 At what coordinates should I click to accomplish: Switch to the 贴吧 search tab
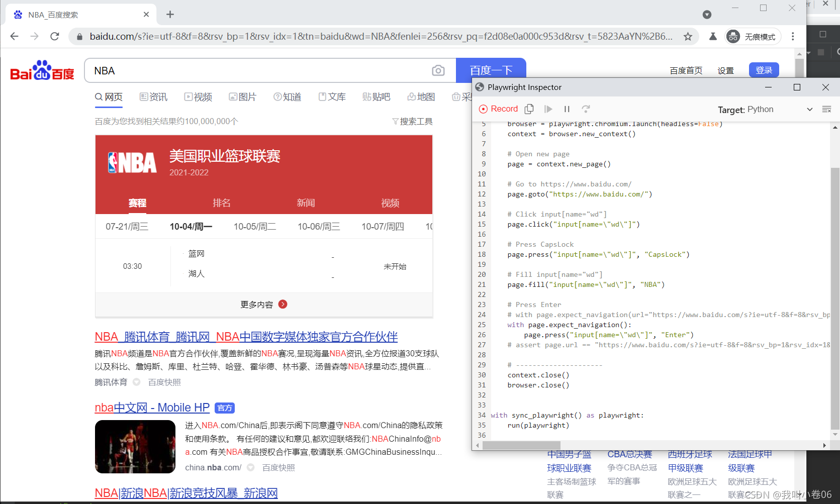376,97
